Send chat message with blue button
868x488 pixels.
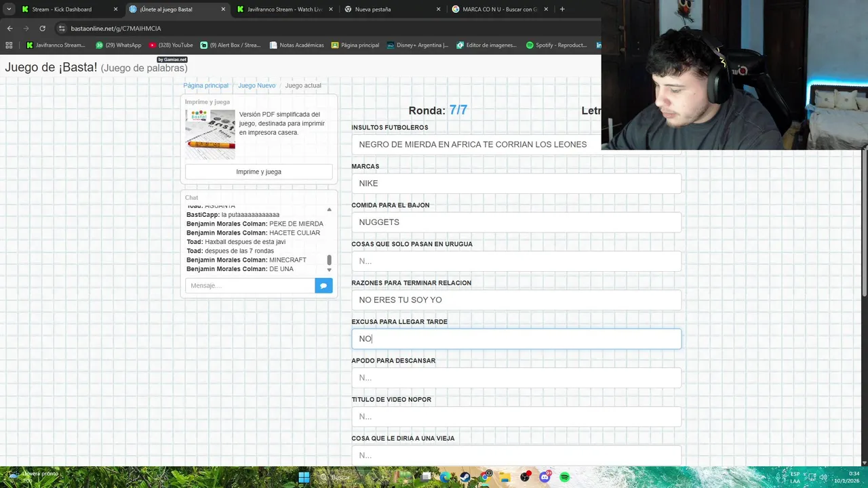point(323,285)
